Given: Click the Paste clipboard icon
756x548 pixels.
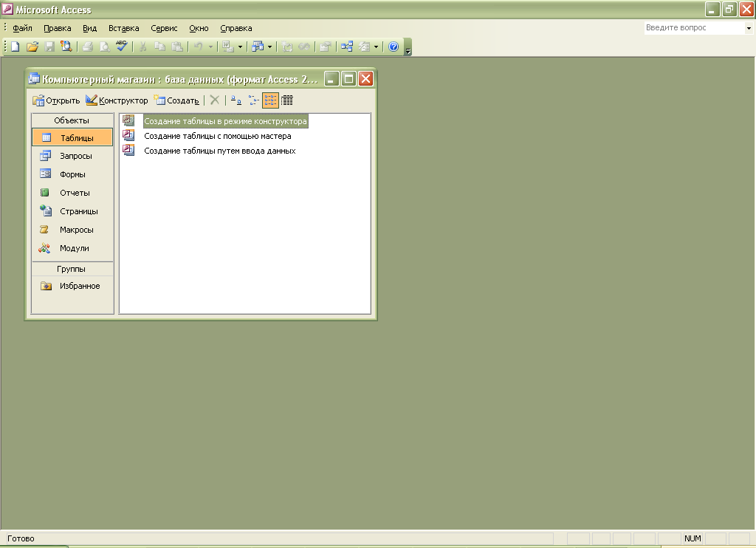Looking at the screenshot, I should click(177, 47).
